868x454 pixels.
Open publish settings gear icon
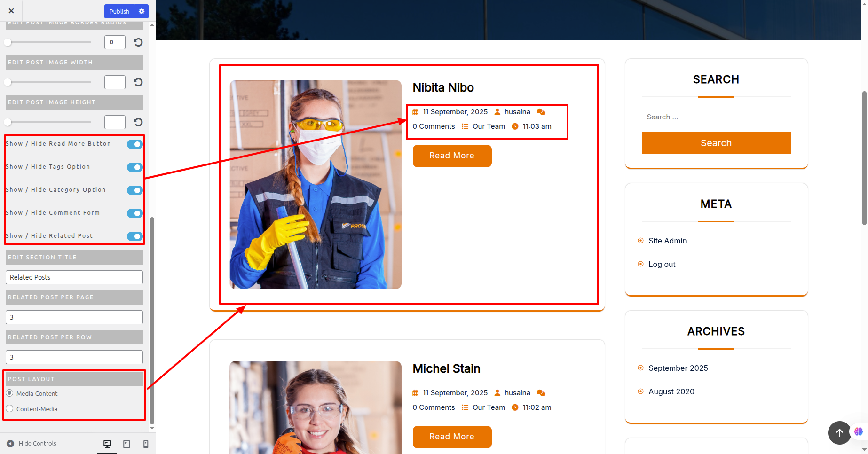click(142, 11)
